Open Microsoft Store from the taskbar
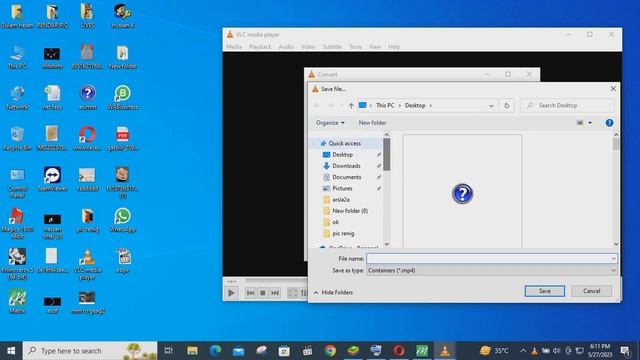The height and width of the screenshot is (360, 640). click(284, 351)
